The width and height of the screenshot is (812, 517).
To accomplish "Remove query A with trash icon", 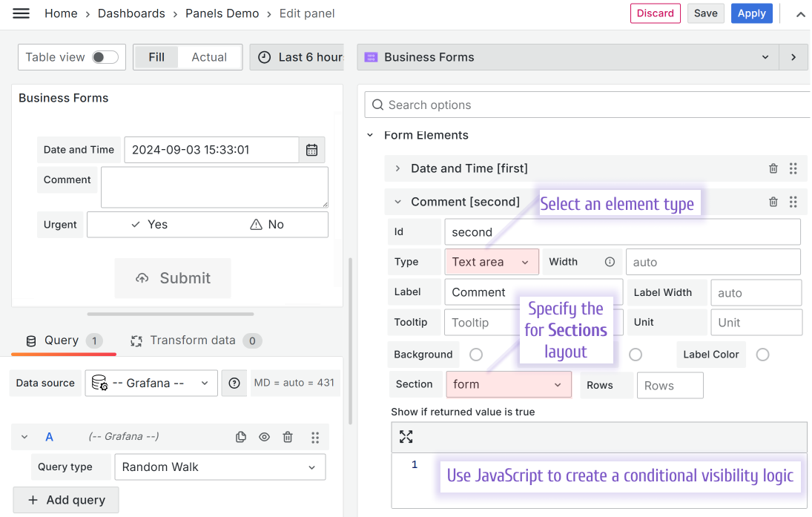I will click(288, 437).
